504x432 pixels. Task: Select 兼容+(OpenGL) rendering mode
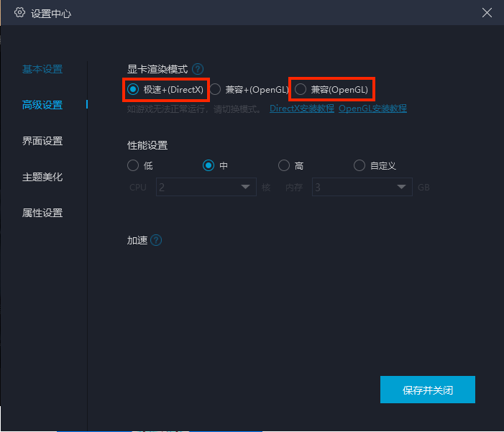215,89
